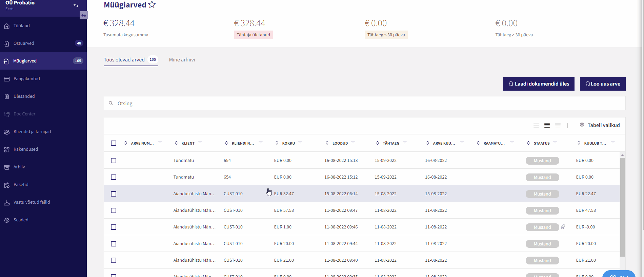
Task: Open filter for KOKKU column
Action: coord(300,143)
